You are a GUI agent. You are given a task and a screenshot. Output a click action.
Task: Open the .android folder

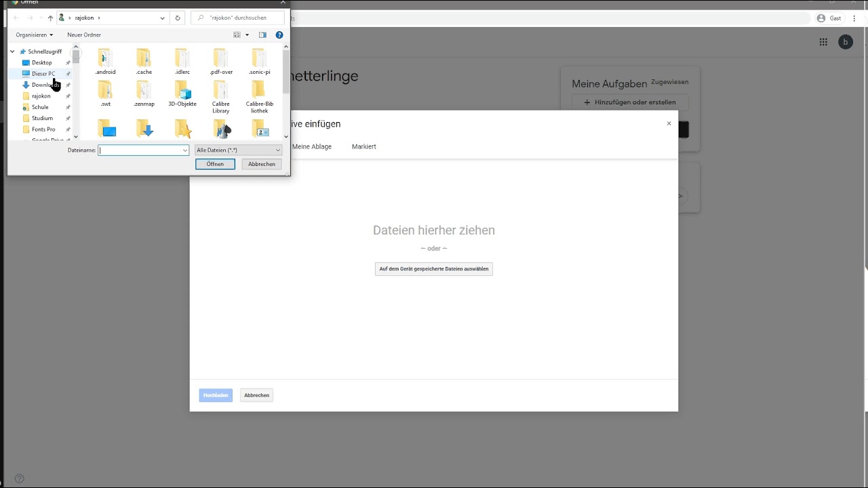click(x=105, y=62)
